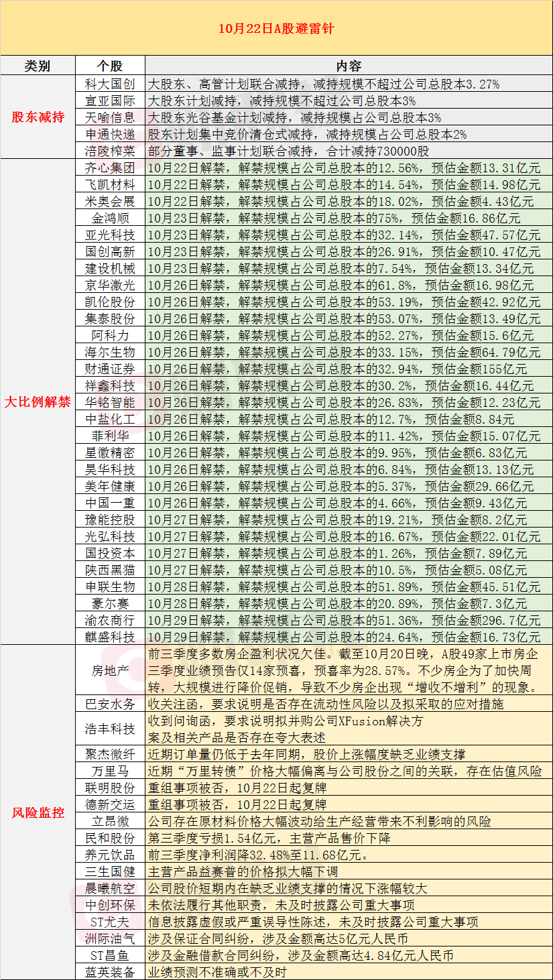The width and height of the screenshot is (553, 980).
Task: Click the '洲际油气' stock cell
Action: [110, 938]
